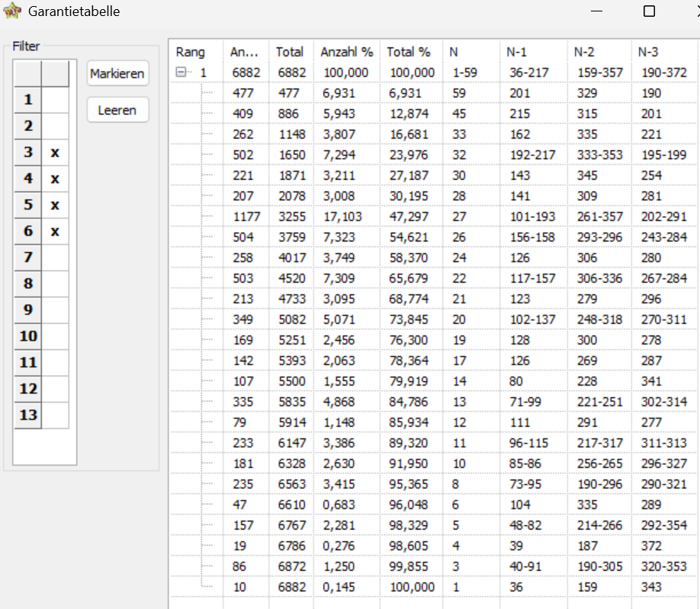Toggle filter mark for row 13
This screenshot has height=609, width=700.
(x=55, y=416)
